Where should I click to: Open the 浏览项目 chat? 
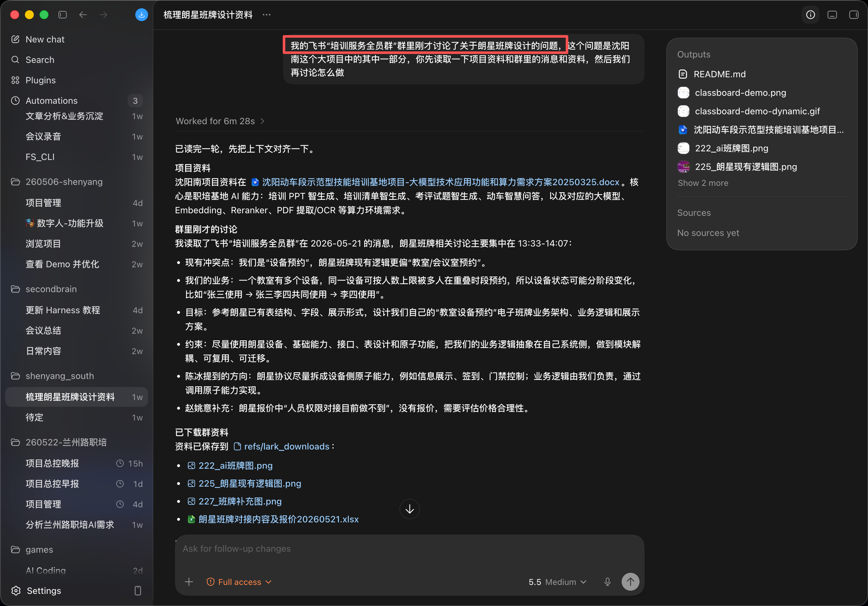pyautogui.click(x=76, y=244)
